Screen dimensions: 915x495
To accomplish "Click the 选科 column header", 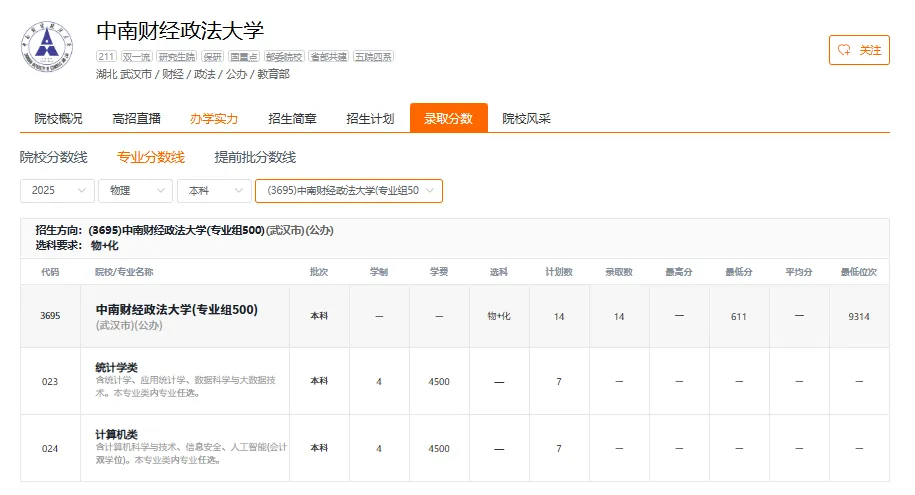I will pyautogui.click(x=499, y=272).
